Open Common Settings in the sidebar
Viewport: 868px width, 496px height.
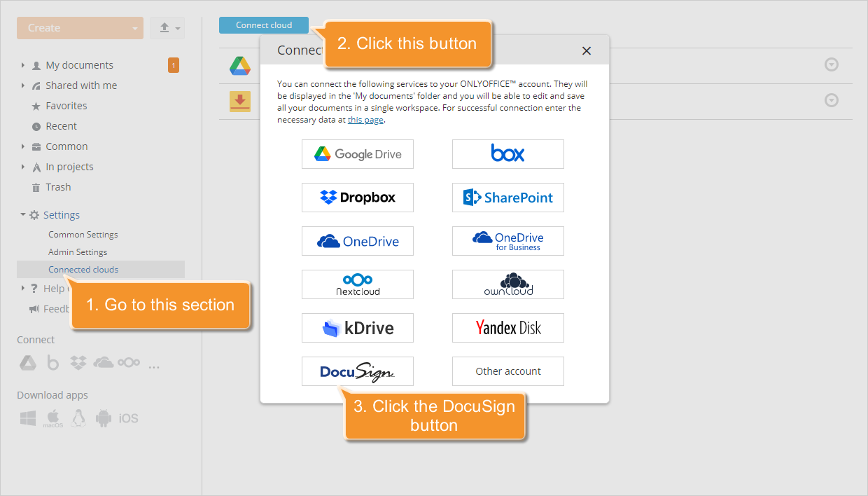[x=83, y=235]
